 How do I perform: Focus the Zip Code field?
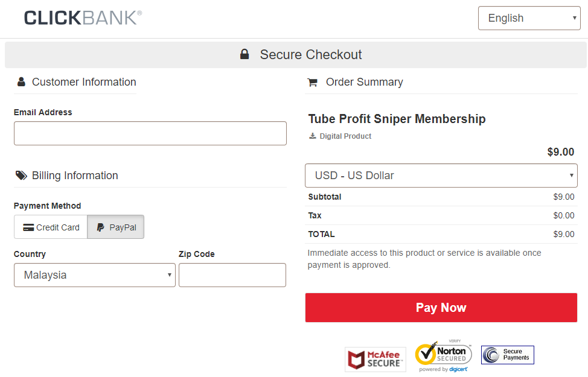click(232, 275)
